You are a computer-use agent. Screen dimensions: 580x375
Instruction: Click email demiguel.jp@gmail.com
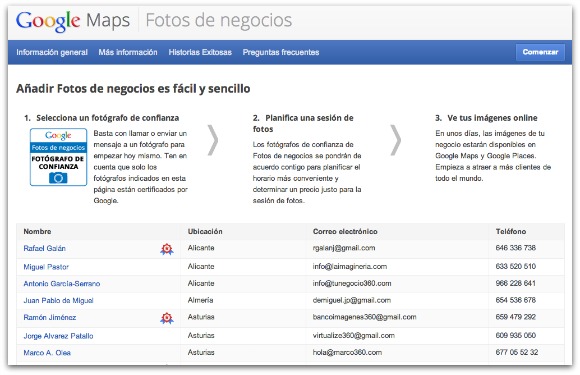click(352, 300)
